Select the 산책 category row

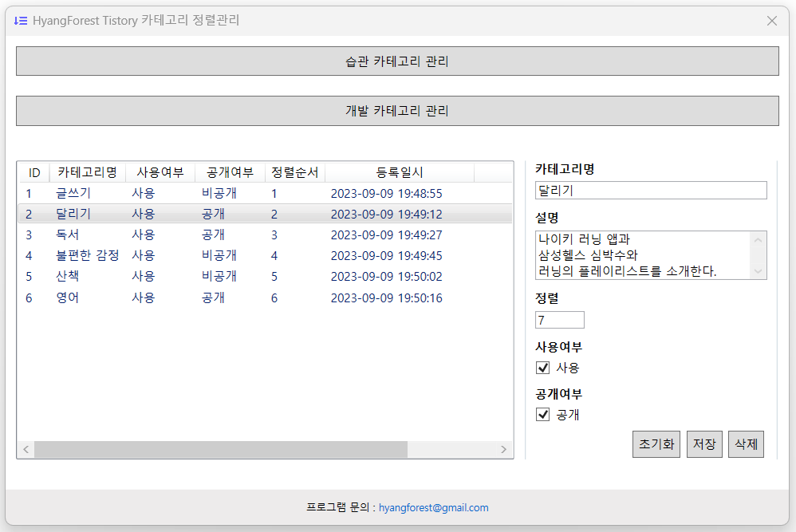coord(265,277)
